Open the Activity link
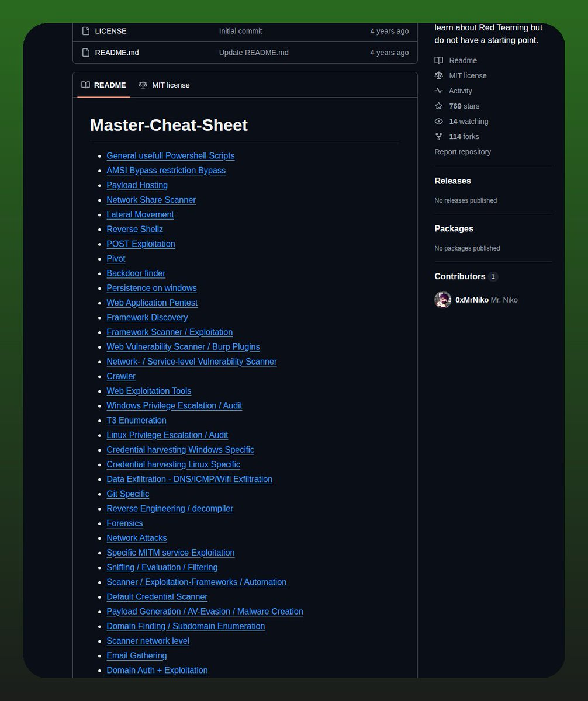Image resolution: width=588 pixels, height=701 pixels. [461, 91]
